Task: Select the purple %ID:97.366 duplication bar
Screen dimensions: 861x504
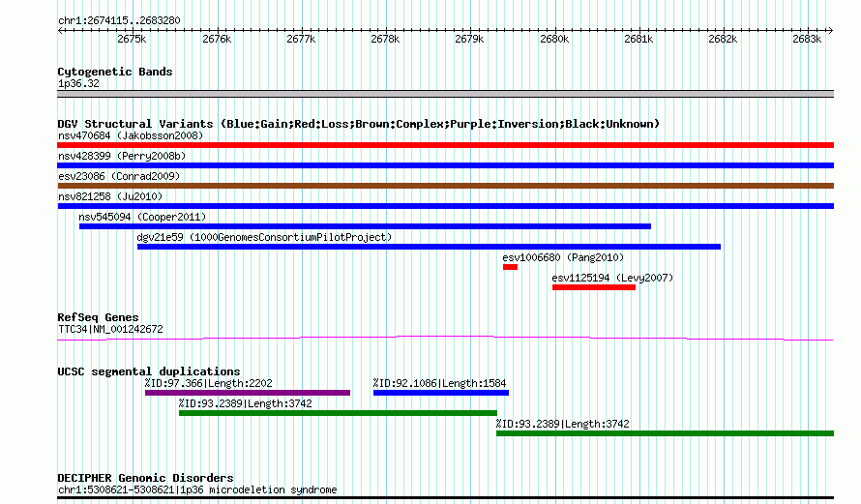Action: (x=248, y=393)
